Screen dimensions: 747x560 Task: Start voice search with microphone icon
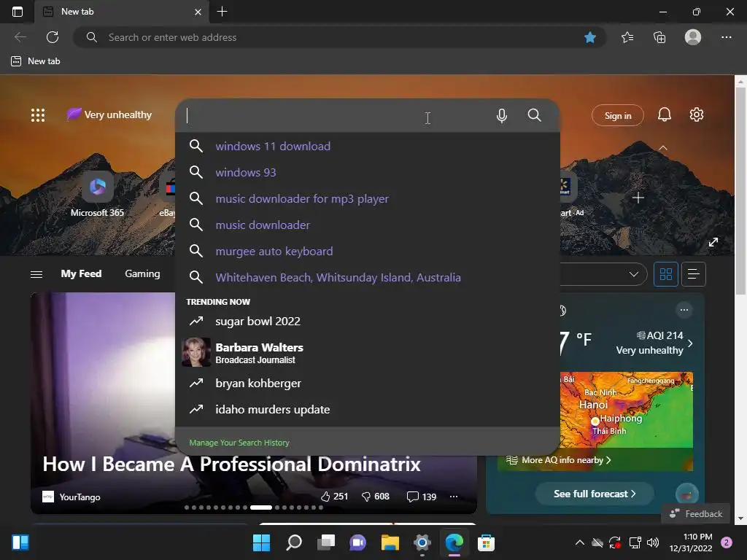tap(502, 116)
